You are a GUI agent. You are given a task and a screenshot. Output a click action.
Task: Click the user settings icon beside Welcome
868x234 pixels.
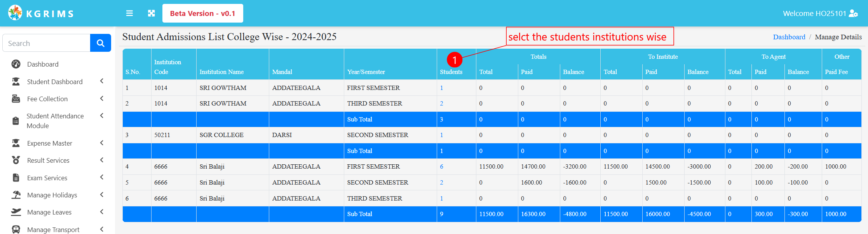(853, 13)
